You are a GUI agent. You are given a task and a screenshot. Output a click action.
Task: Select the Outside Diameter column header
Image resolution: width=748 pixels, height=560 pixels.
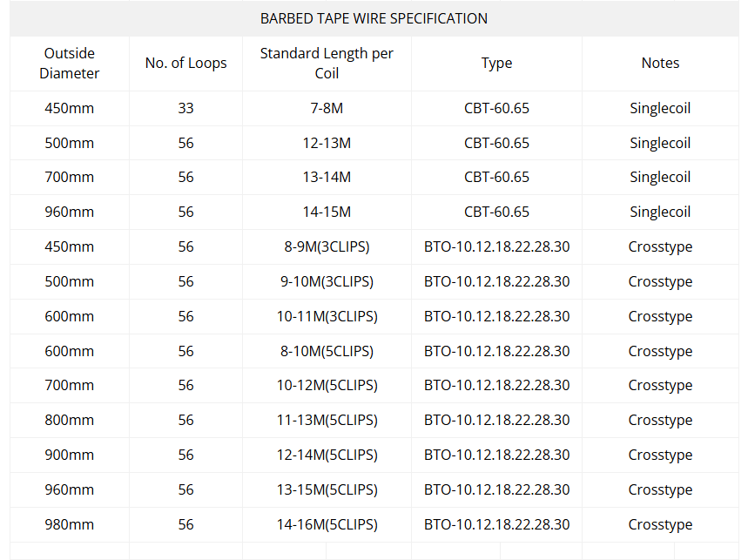click(69, 63)
